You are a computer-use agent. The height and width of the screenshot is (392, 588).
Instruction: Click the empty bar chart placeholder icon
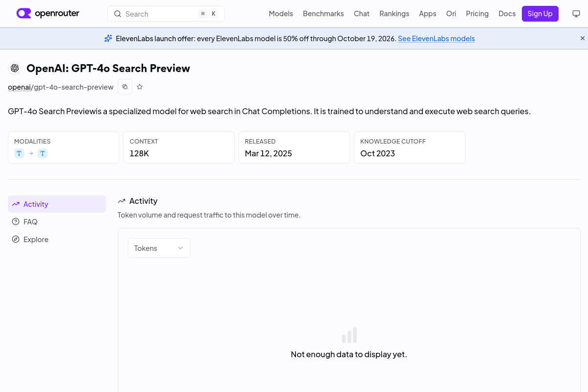(x=349, y=335)
